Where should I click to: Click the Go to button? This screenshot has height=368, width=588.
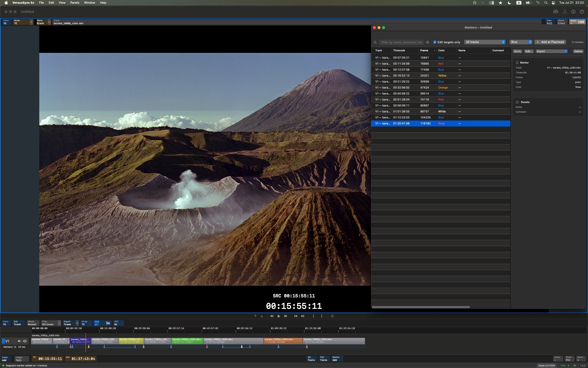click(x=517, y=51)
